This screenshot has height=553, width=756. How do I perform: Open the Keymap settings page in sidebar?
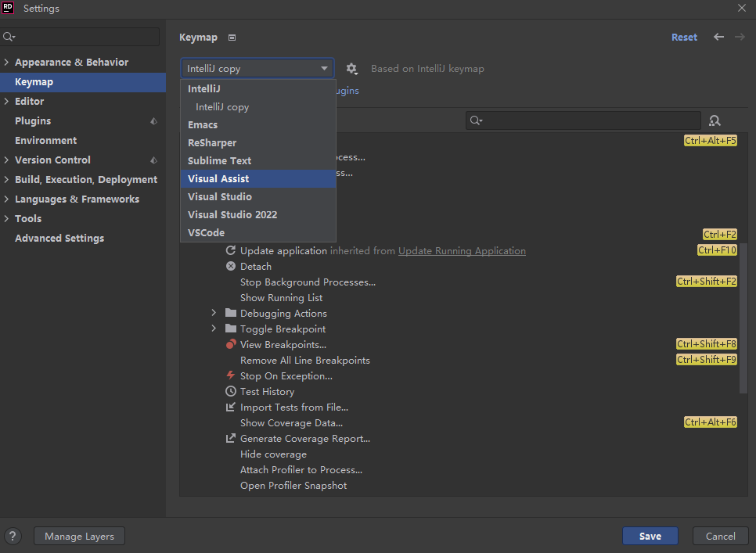pyautogui.click(x=83, y=82)
